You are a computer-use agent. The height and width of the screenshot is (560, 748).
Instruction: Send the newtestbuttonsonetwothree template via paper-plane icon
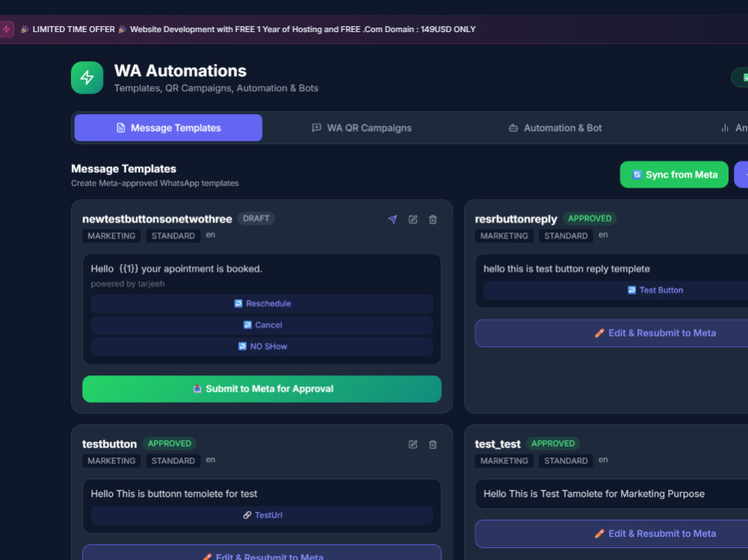point(393,219)
